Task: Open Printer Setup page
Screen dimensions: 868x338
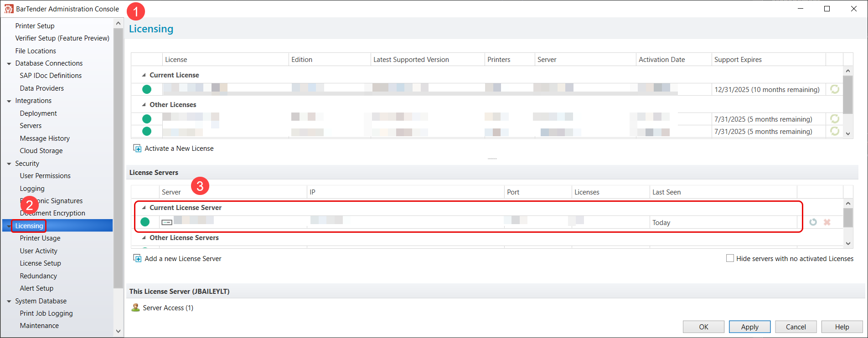Action: 35,26
